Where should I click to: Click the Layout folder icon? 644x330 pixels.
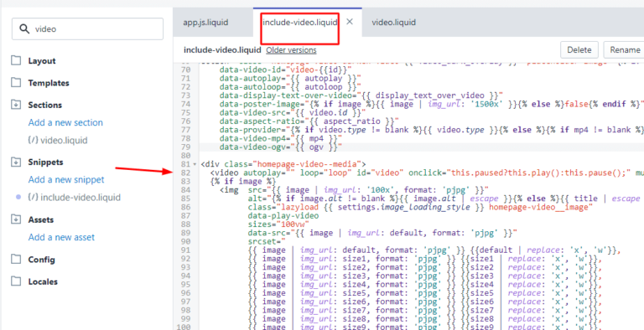[16, 61]
